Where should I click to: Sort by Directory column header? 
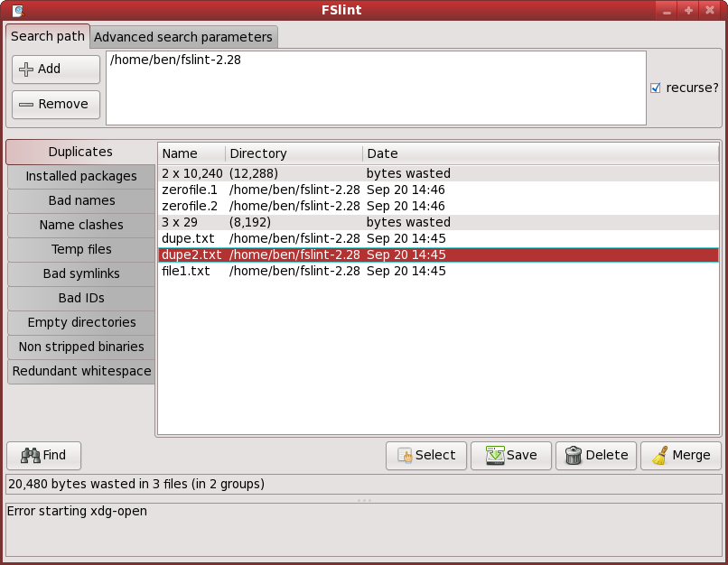click(294, 153)
